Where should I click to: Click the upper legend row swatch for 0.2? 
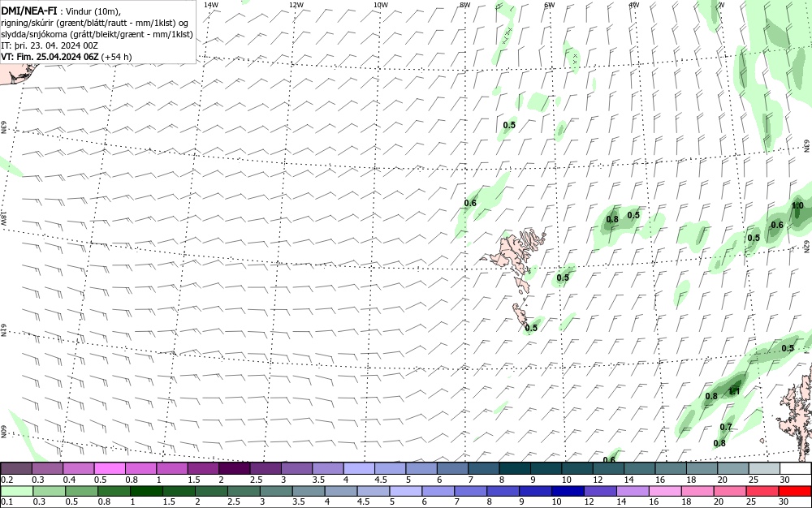[15, 469]
